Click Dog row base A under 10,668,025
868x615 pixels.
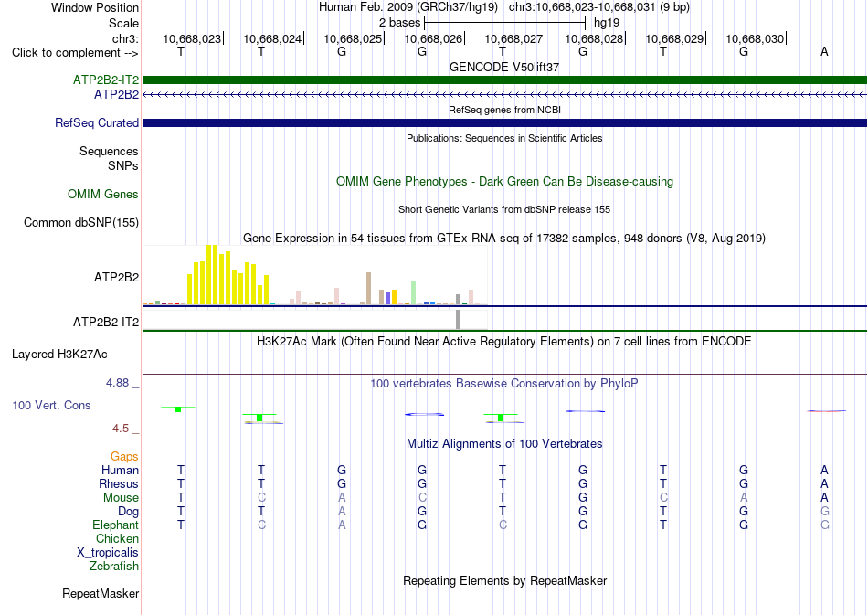(x=342, y=512)
